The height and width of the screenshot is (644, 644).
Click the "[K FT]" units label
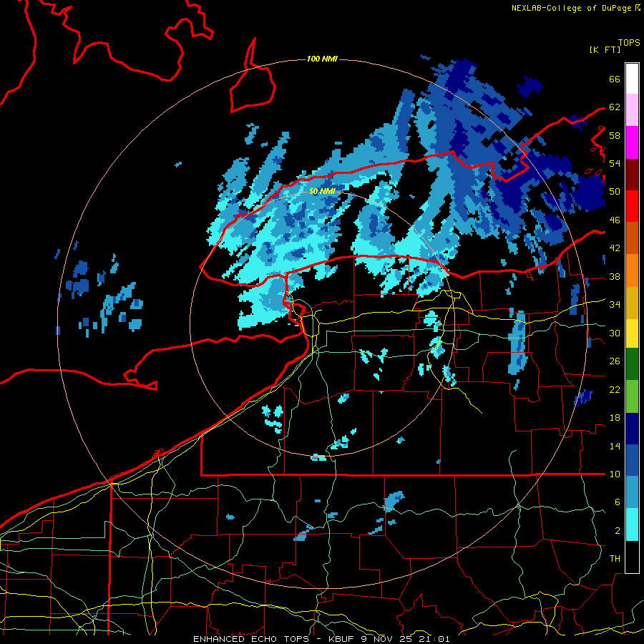pyautogui.click(x=605, y=49)
